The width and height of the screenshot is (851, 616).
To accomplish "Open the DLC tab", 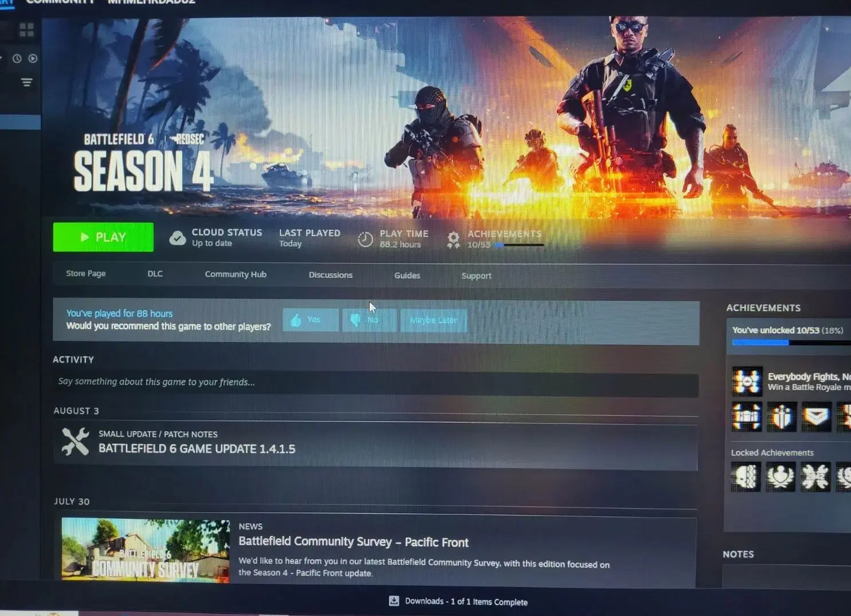I will pos(155,274).
